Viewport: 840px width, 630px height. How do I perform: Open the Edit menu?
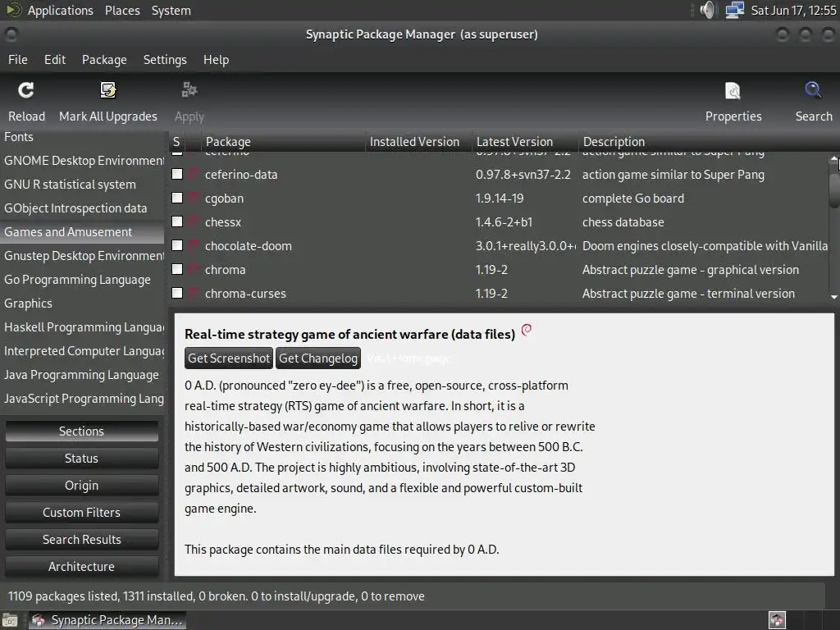(55, 59)
